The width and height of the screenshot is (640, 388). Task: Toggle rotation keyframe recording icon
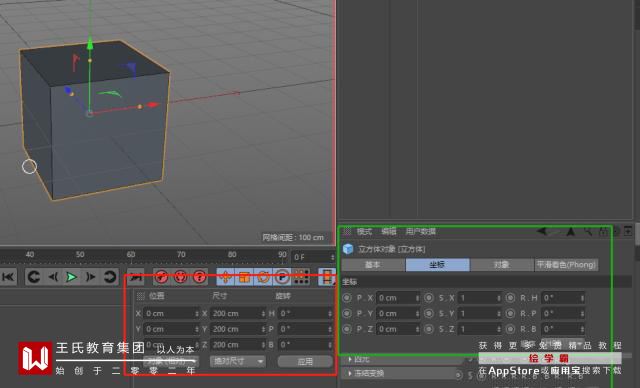click(x=263, y=277)
